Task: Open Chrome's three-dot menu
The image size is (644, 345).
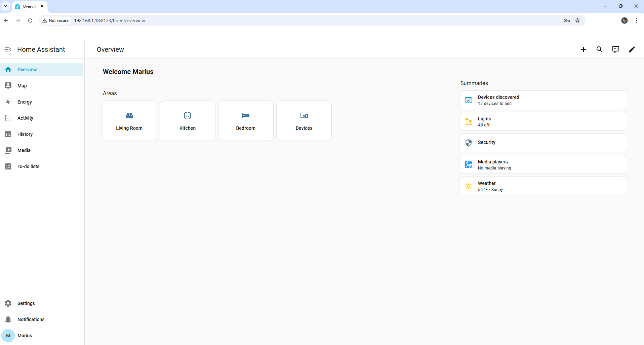Action: point(636,21)
